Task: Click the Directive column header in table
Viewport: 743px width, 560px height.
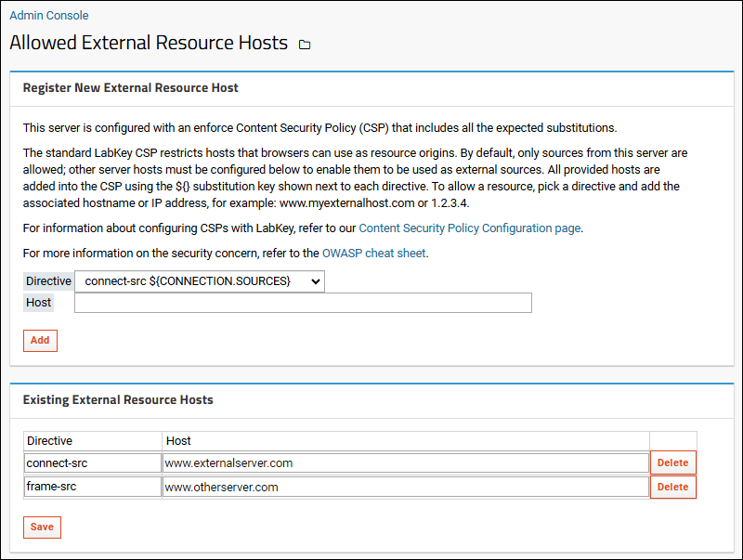Action: (50, 440)
